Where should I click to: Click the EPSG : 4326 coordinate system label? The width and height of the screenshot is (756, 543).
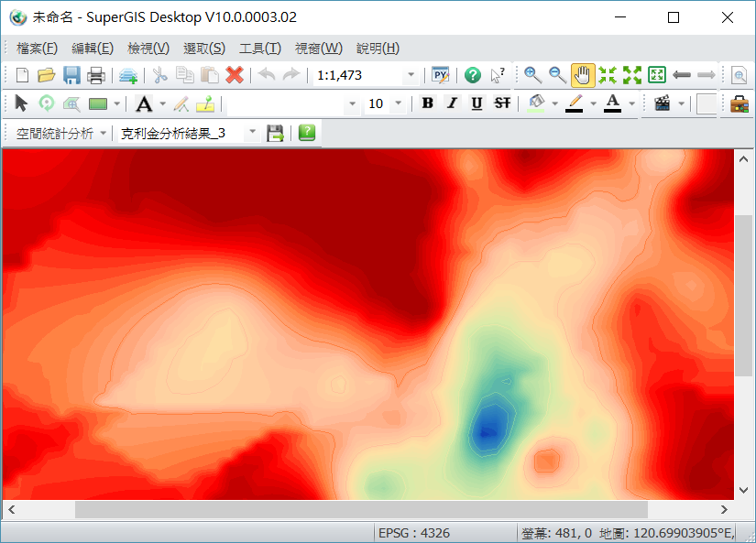(x=414, y=533)
